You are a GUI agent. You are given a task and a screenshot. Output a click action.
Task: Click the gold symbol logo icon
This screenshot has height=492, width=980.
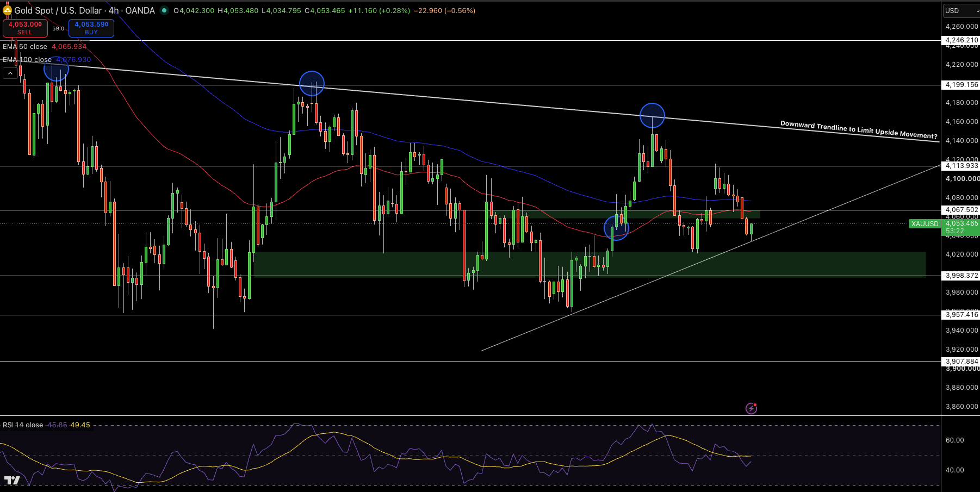point(7,10)
